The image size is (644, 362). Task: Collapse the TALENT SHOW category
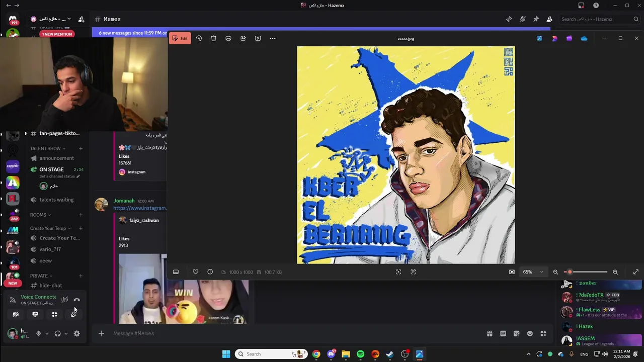pos(47,148)
